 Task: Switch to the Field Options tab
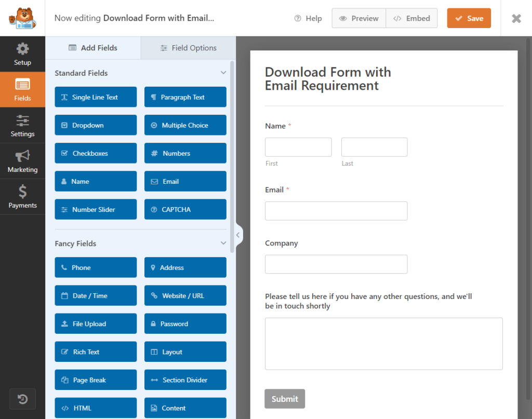tap(188, 47)
